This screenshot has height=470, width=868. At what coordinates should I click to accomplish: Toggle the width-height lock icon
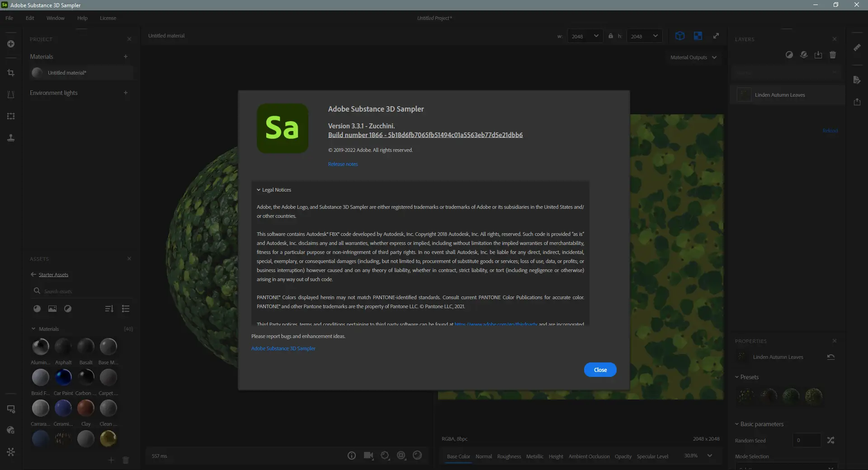click(611, 36)
